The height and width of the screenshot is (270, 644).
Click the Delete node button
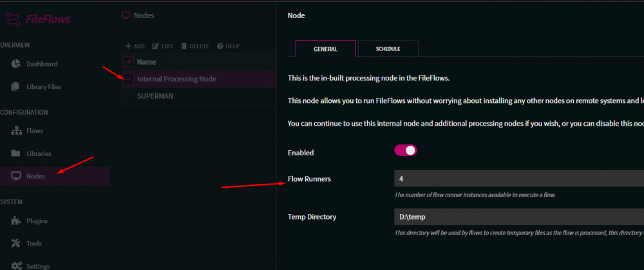[195, 46]
